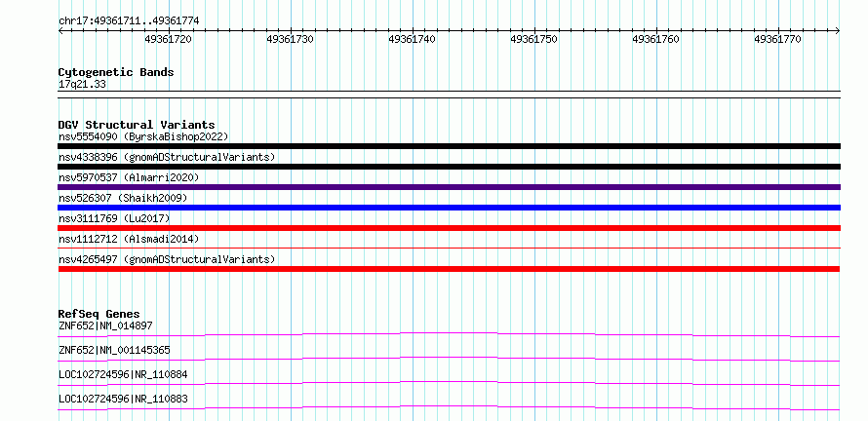Open variant nsv1112712 (Alsmadi2014) label
Screen dimensions: 868x421
(129, 239)
